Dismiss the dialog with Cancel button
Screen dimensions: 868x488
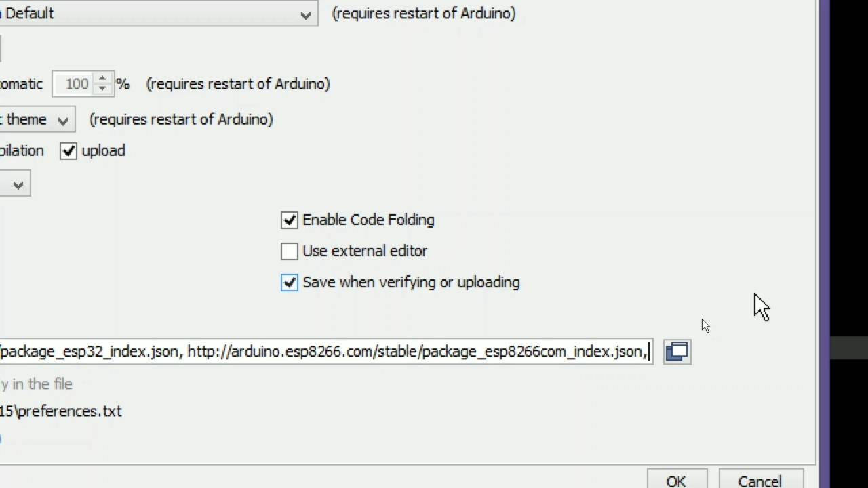click(x=761, y=480)
